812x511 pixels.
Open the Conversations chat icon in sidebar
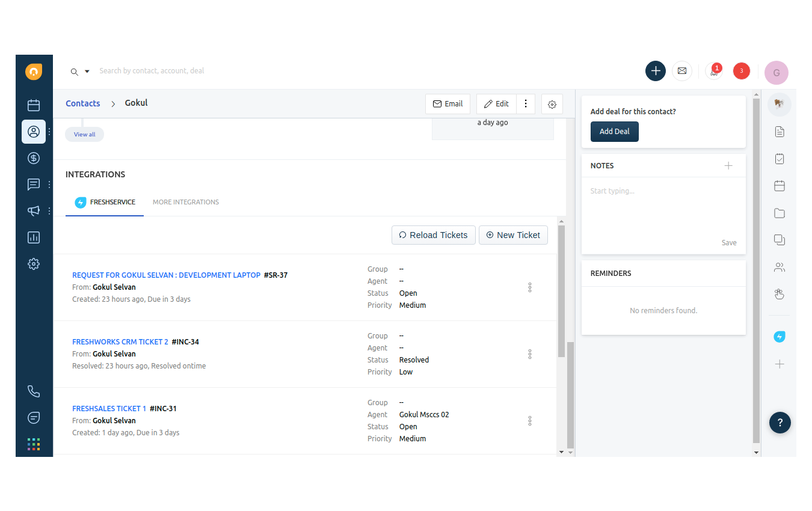[x=34, y=185]
